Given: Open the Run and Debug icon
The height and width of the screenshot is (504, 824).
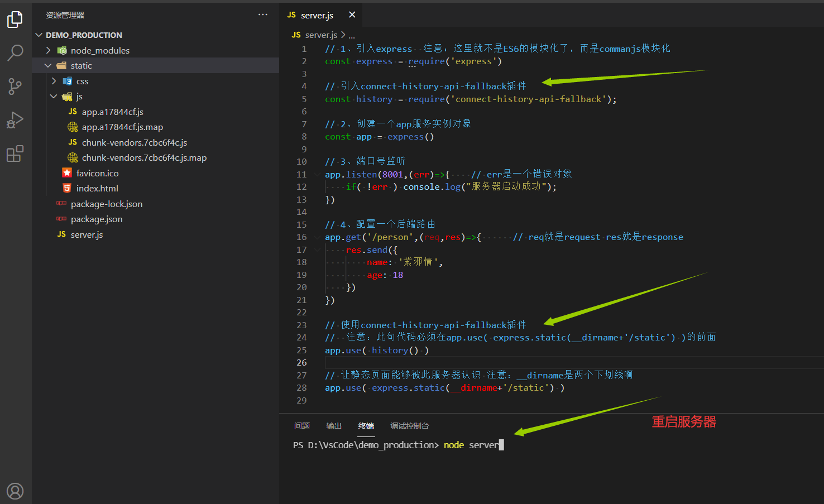Looking at the screenshot, I should coord(15,120).
